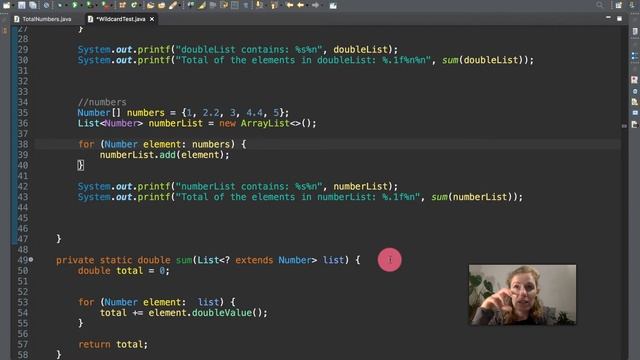The width and height of the screenshot is (640, 360).
Task: Toggle Mark Occurrences in toolbar
Action: point(191,5)
